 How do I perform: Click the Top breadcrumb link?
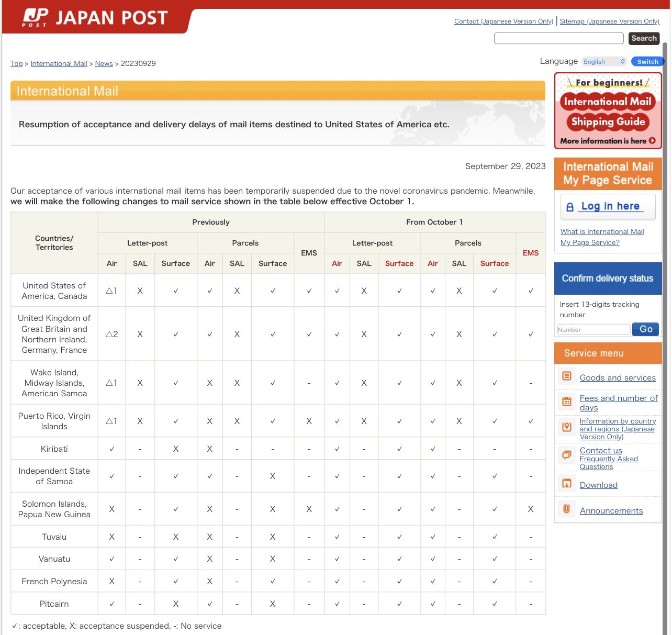tap(16, 63)
